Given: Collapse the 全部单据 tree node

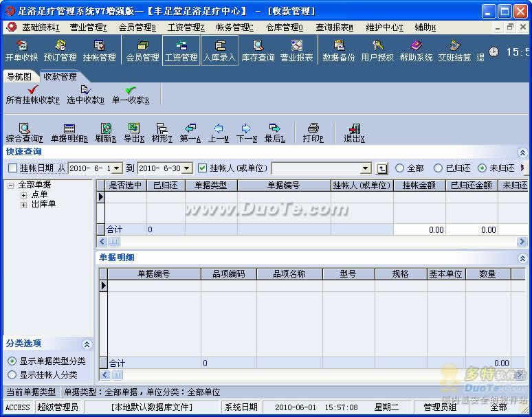Looking at the screenshot, I should tap(10, 185).
